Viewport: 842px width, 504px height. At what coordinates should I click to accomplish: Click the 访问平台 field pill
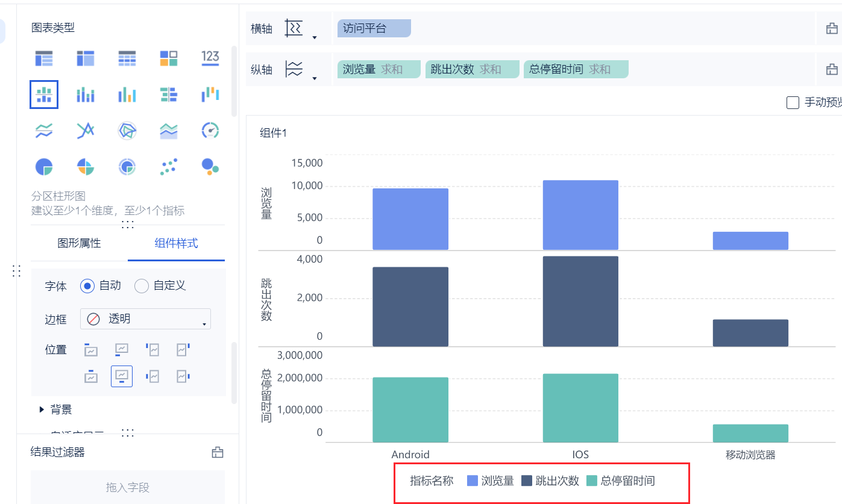(374, 28)
